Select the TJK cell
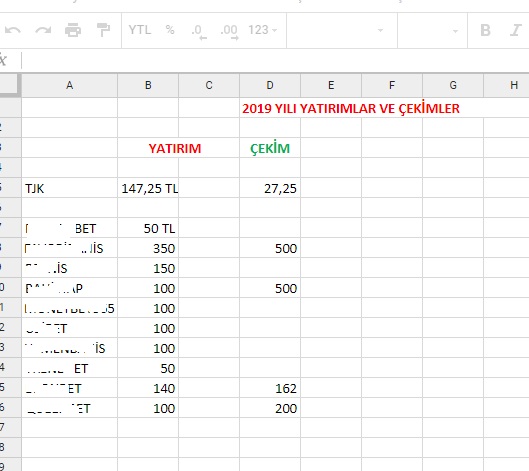The height and width of the screenshot is (471, 529). tap(69, 188)
